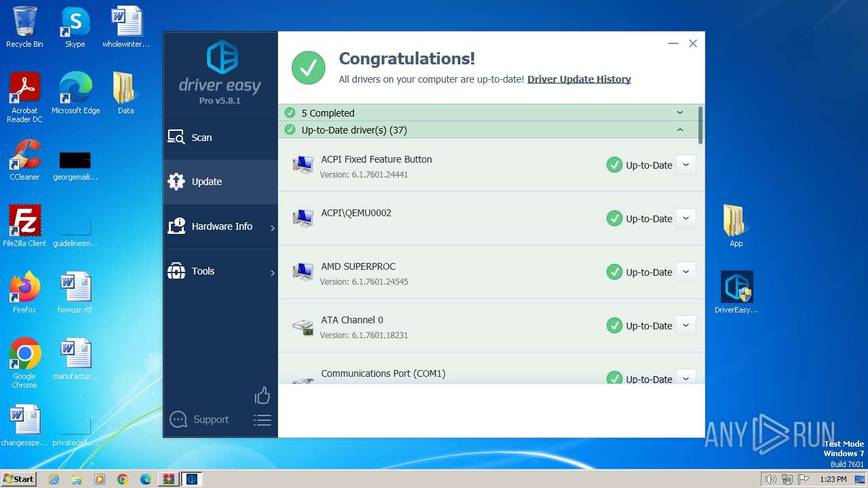868x488 pixels.
Task: Select the Update sidebar item
Action: (x=220, y=182)
